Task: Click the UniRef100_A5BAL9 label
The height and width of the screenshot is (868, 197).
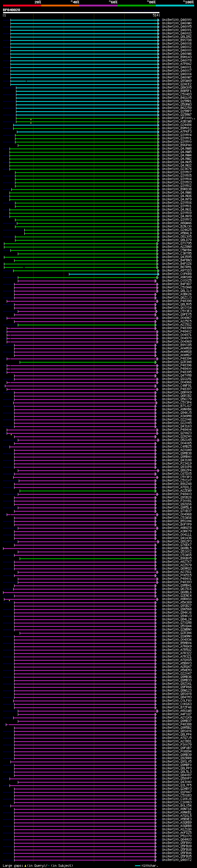Action: click(177, 233)
